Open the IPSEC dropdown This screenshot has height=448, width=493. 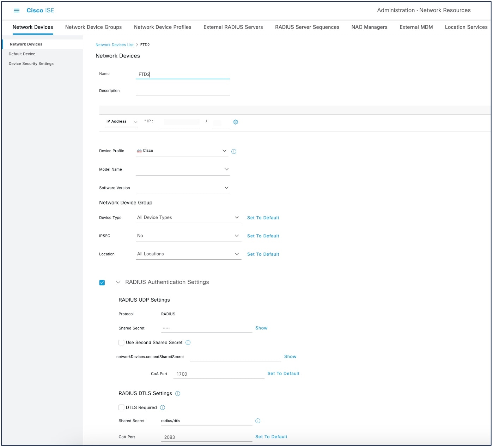(188, 236)
